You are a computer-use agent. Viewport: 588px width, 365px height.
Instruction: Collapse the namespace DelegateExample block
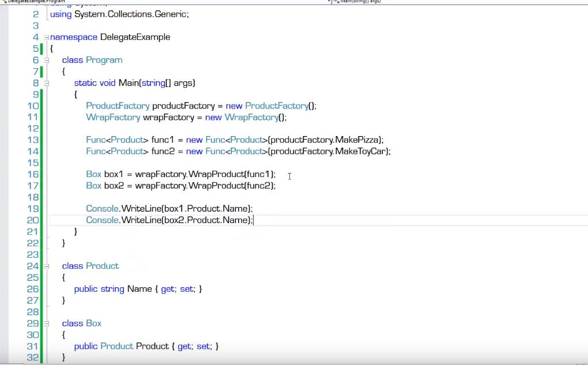tap(47, 37)
